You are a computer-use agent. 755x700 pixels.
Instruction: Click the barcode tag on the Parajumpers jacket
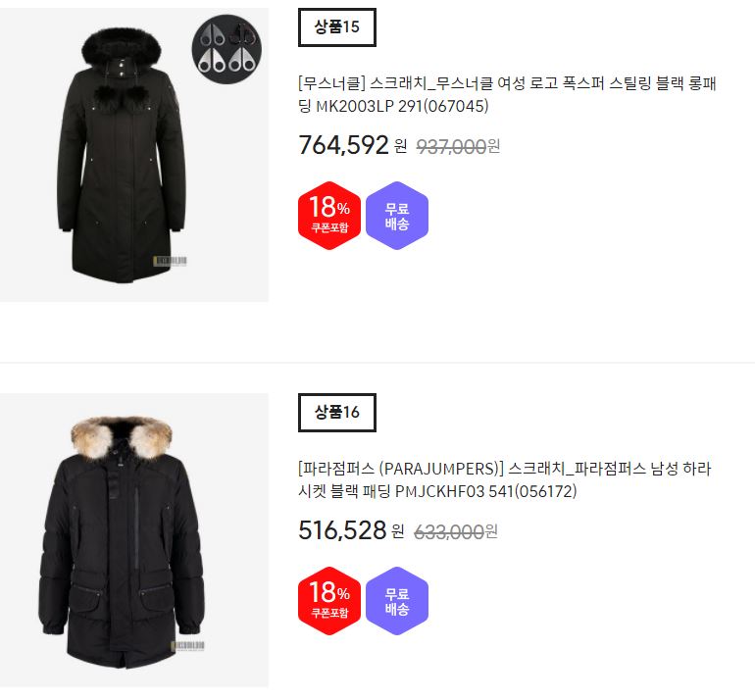point(188,646)
